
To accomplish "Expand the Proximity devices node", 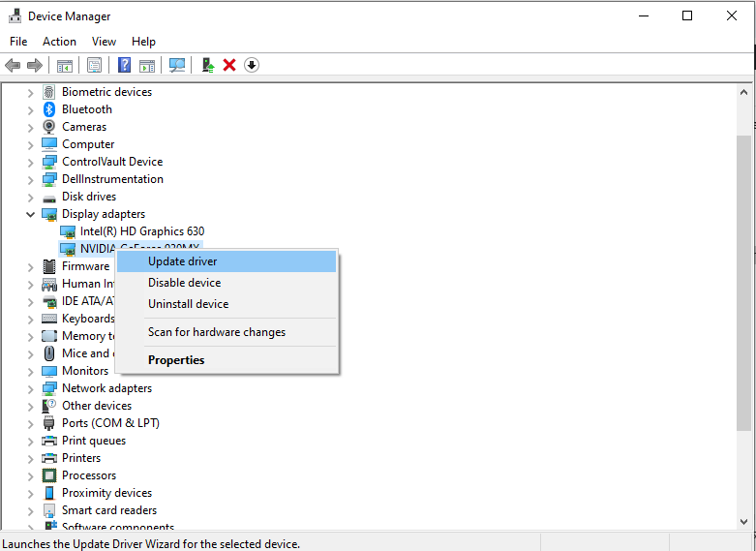I will click(x=30, y=494).
